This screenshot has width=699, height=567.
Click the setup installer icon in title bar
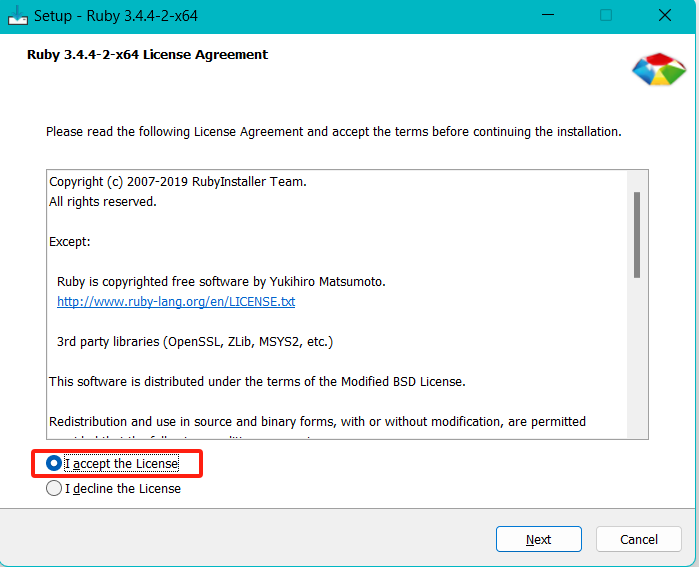18,16
